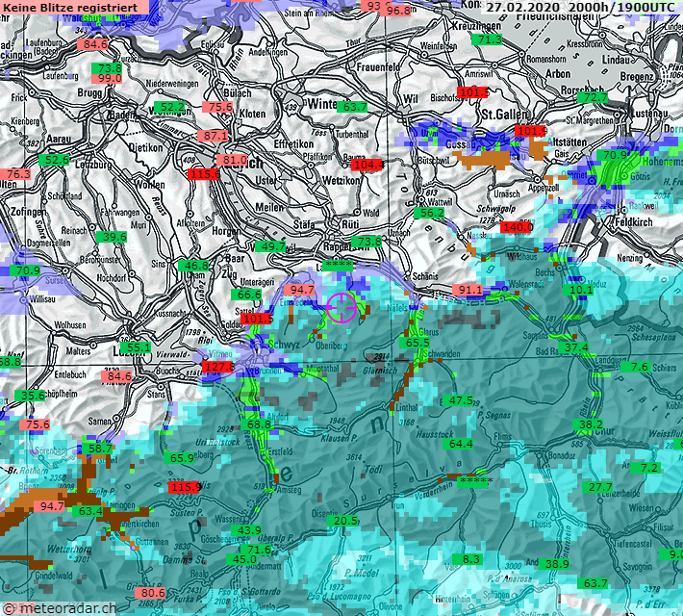Image resolution: width=683 pixels, height=616 pixels.
Task: Click the green 35.6 value near Schüpfheim
Action: [30, 396]
